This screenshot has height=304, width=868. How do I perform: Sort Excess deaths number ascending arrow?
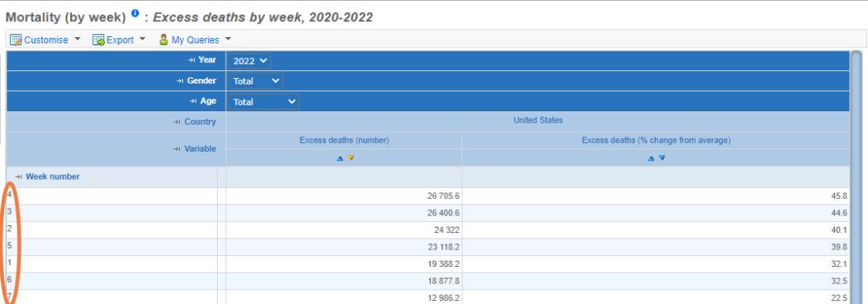pyautogui.click(x=340, y=159)
